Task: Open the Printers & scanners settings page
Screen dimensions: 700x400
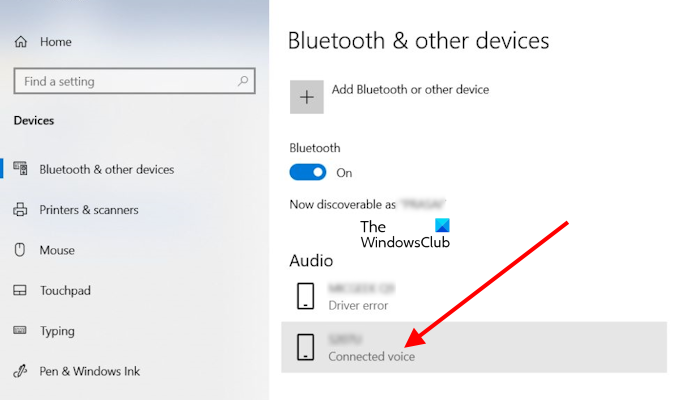Action: pos(88,210)
